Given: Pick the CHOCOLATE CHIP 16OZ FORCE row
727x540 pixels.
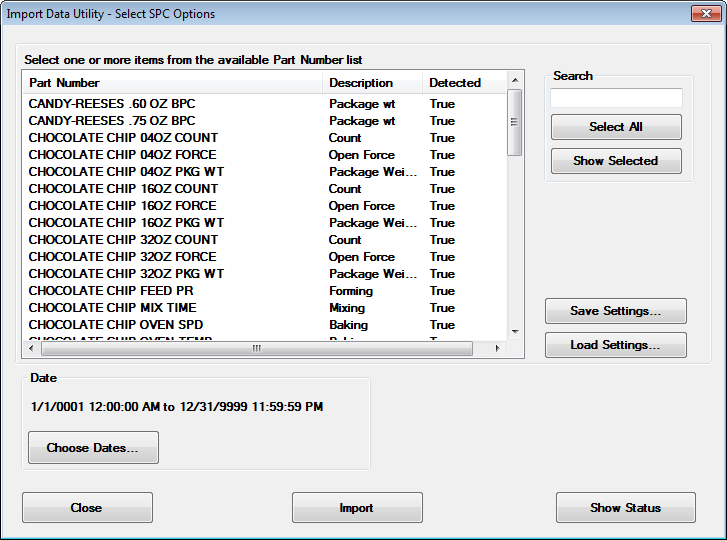Looking at the screenshot, I should 123,206.
